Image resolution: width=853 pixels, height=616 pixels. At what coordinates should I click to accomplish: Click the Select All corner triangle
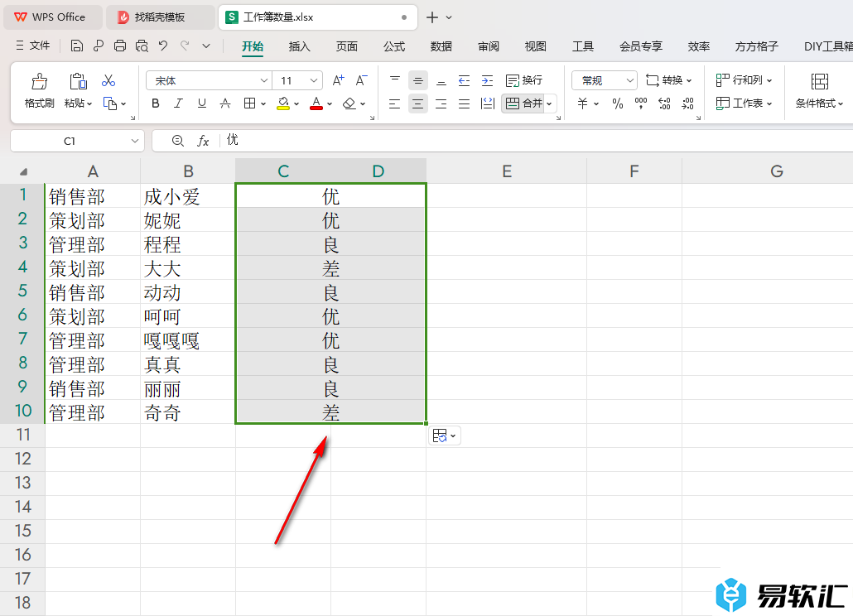23,172
